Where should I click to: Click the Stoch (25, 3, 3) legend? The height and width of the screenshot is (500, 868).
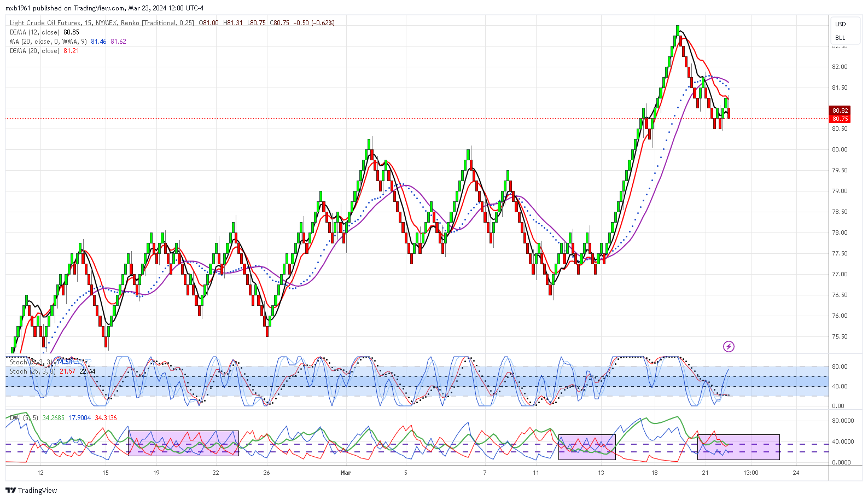click(x=33, y=371)
